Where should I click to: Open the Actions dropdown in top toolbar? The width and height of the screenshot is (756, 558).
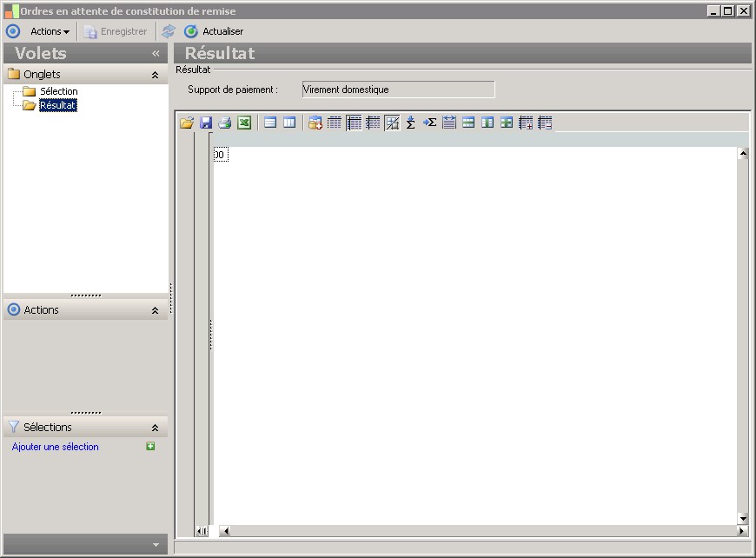click(50, 31)
